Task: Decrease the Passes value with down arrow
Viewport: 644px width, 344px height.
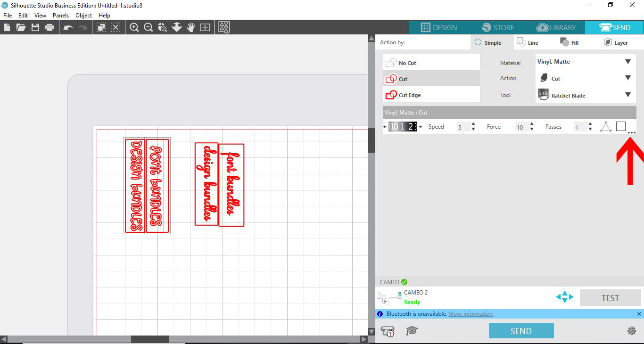Action: point(590,129)
